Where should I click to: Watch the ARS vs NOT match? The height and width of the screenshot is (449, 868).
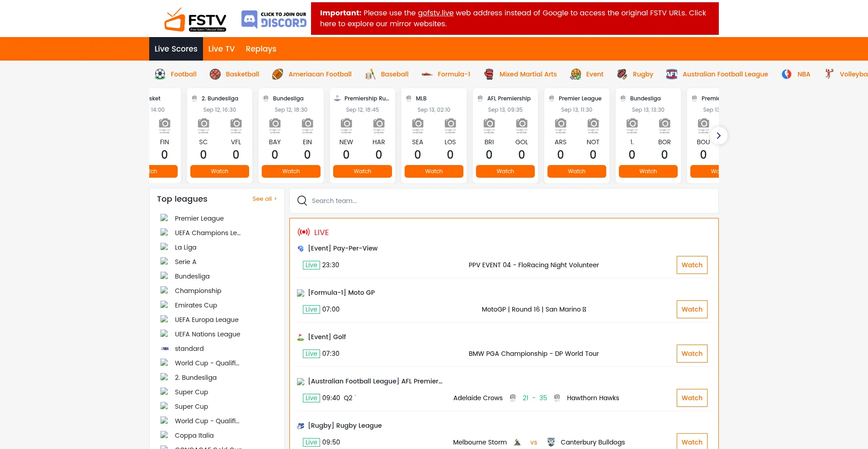tap(577, 171)
